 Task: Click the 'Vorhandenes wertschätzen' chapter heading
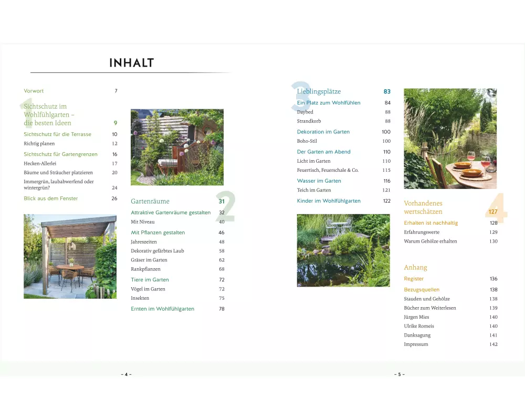coord(423,207)
